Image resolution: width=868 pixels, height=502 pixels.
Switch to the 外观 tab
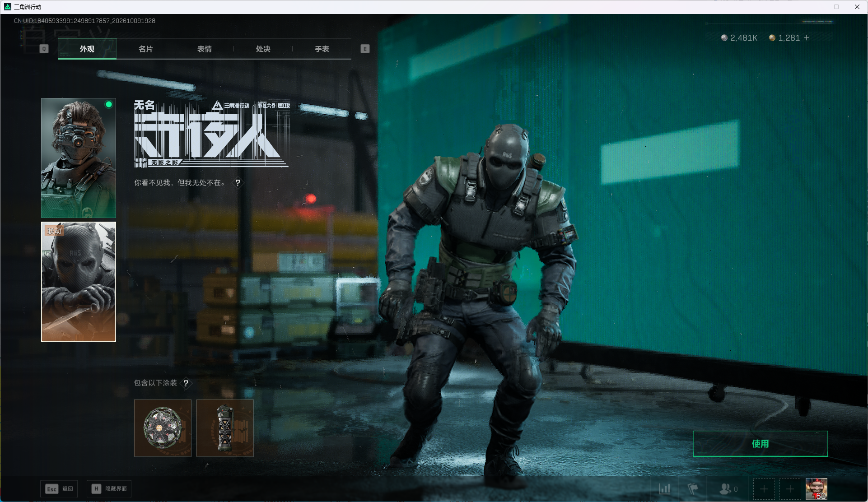click(x=87, y=49)
